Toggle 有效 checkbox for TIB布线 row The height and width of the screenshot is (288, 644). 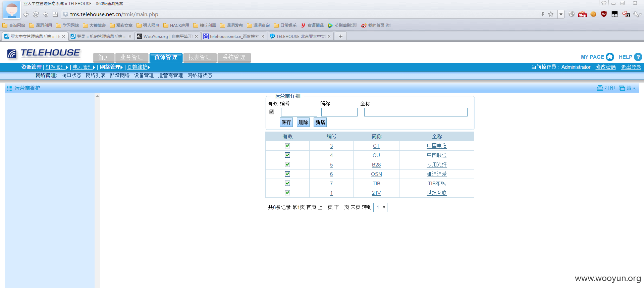(x=287, y=183)
